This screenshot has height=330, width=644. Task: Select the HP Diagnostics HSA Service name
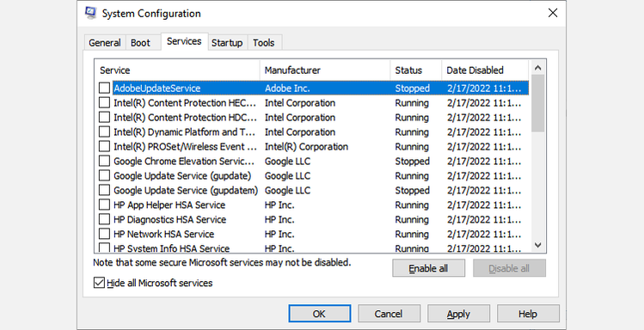pos(170,220)
